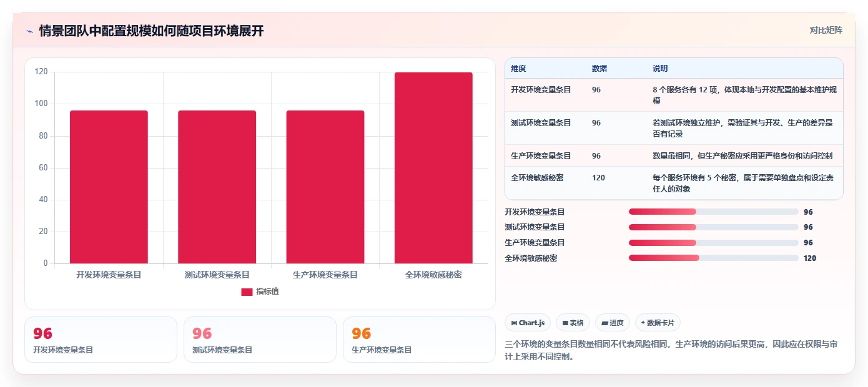Select 测试环境变量条目 cell in the table
Image resolution: width=868 pixels, height=387 pixels.
541,123
